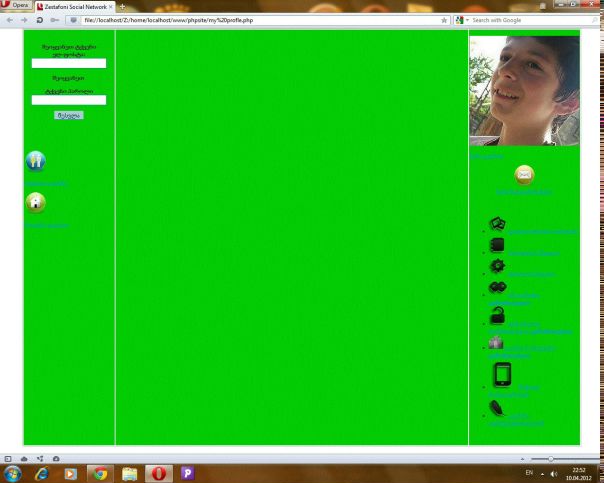Select the Zestafoni Social Network tab
The height and width of the screenshot is (483, 604).
75,7
